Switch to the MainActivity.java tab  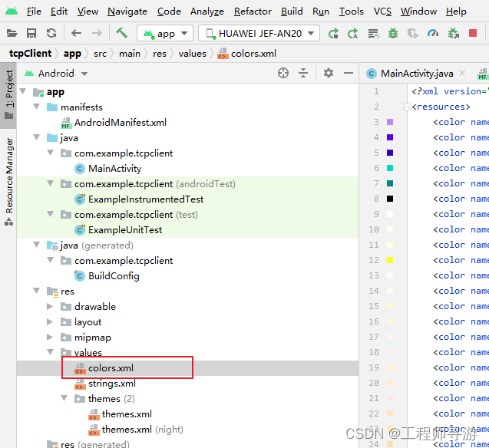pyautogui.click(x=416, y=74)
